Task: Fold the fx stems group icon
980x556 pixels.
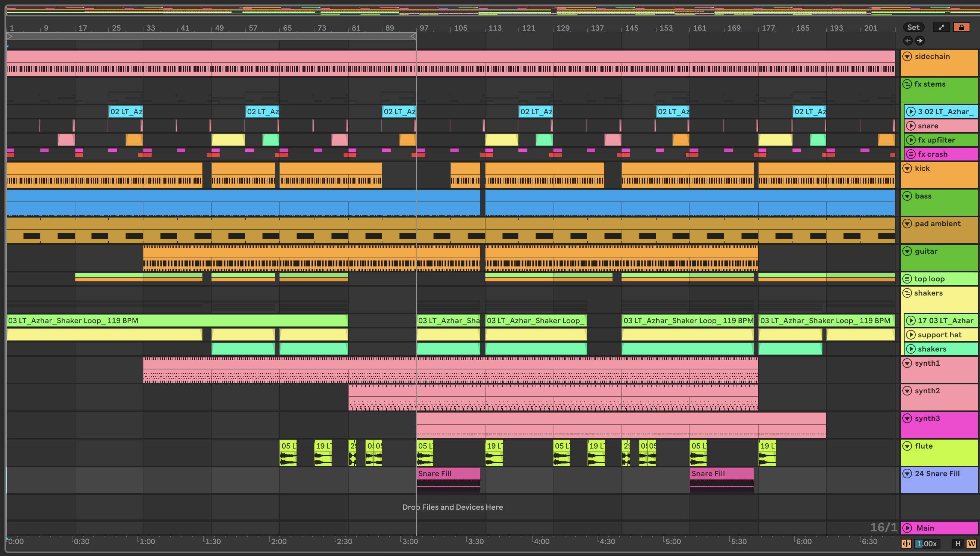Action: click(x=907, y=84)
